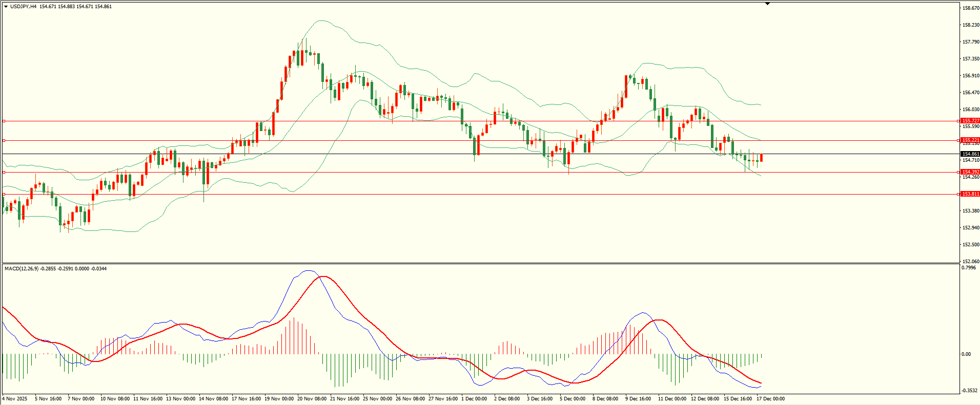Viewport: 980px width, 405px height.
Task: Click the 0.00 level on MACD scale
Action: (x=966, y=354)
